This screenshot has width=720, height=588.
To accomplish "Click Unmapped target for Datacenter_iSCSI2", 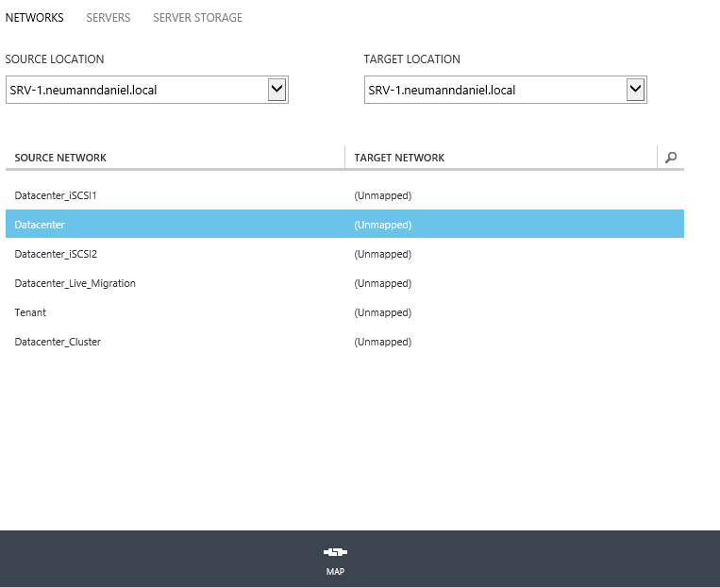I will (x=382, y=254).
